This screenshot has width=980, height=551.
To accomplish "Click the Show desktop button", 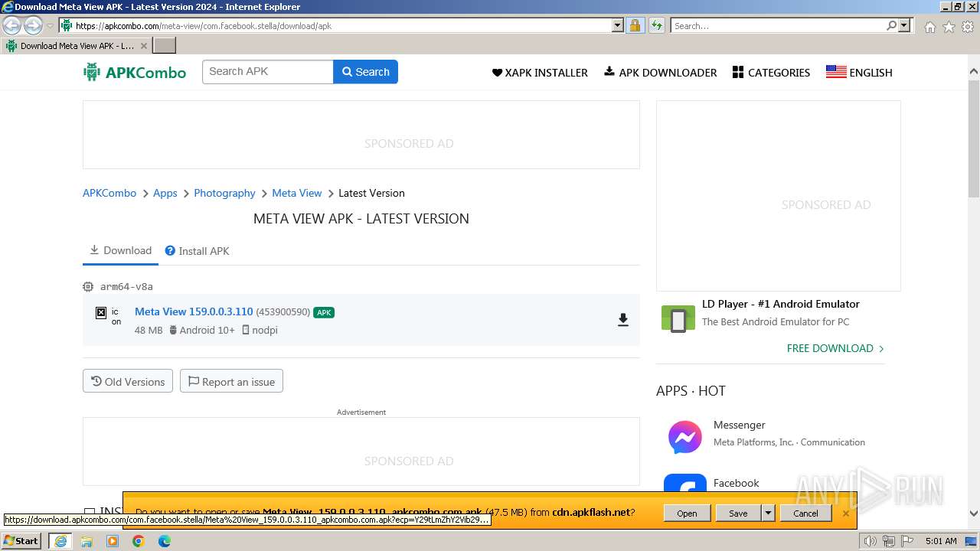I will (971, 541).
